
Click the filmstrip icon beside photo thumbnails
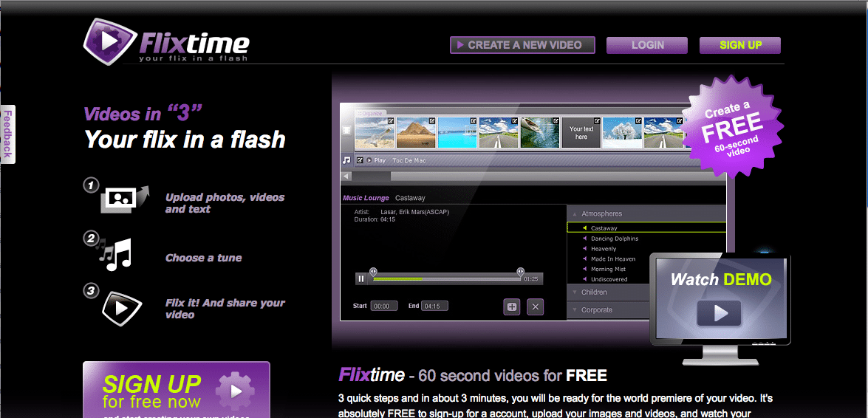tap(346, 131)
